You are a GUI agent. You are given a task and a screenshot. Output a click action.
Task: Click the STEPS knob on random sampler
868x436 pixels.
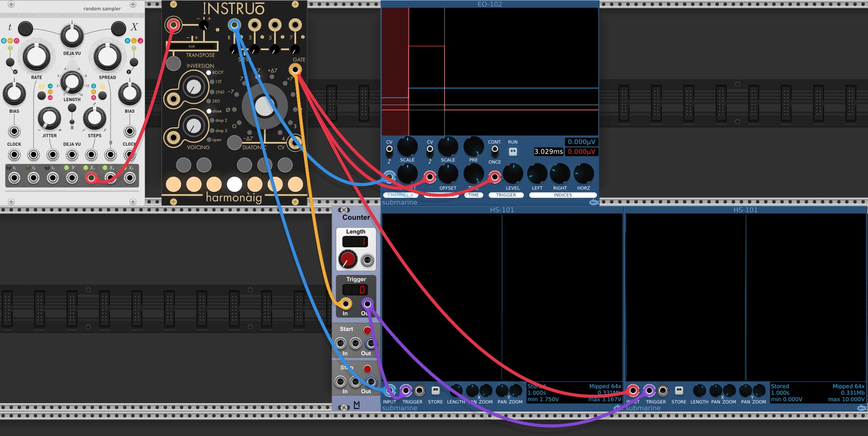pyautogui.click(x=94, y=118)
